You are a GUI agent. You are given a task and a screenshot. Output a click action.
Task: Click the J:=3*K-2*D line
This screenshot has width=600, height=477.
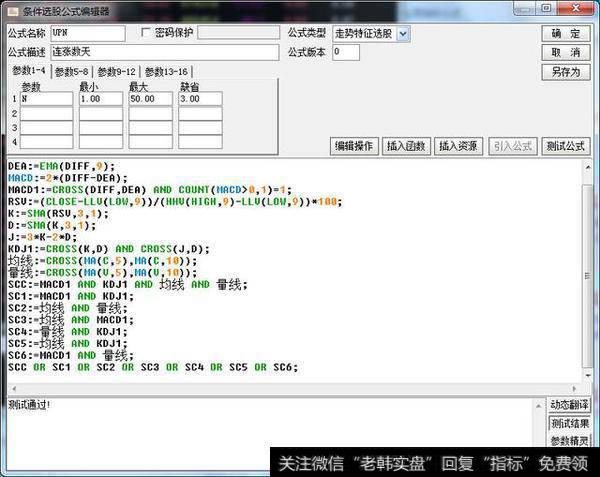42,237
